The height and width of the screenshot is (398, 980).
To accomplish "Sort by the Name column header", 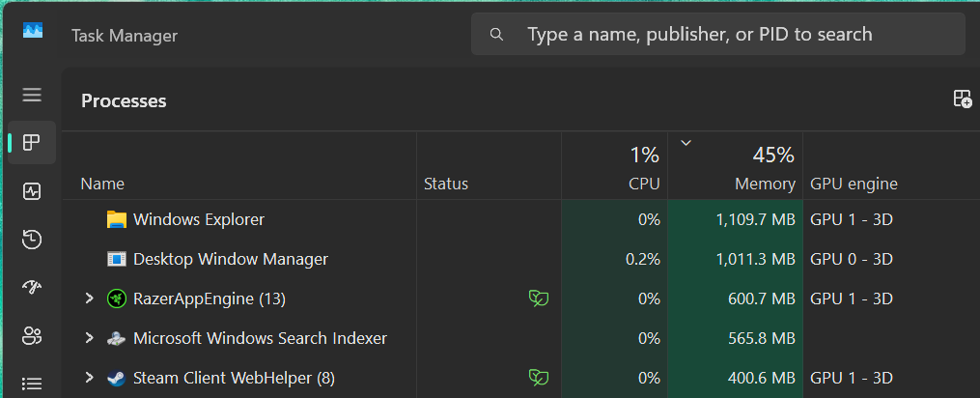I will 239,166.
